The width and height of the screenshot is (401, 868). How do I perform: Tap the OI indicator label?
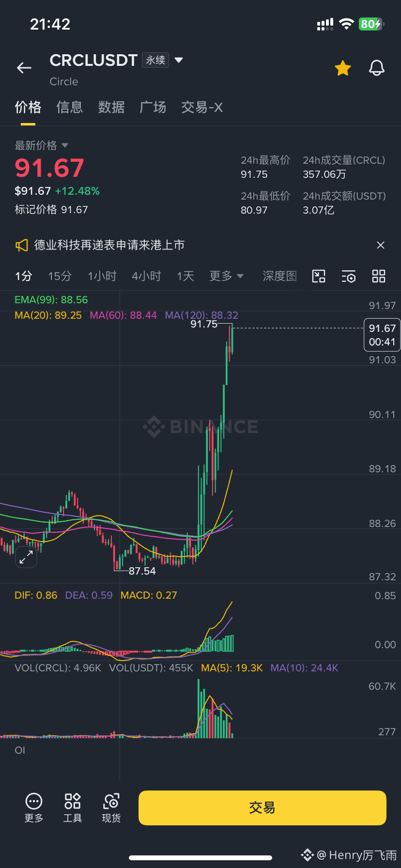[20, 750]
